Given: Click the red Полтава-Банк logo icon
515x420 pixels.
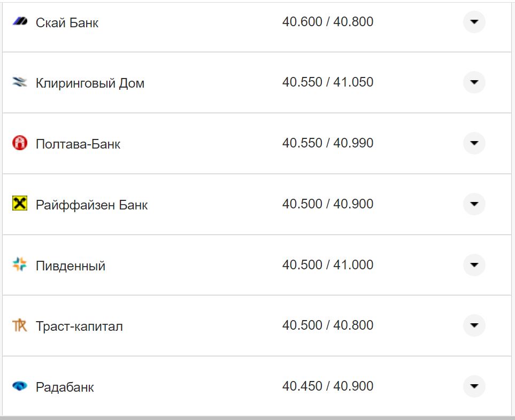Looking at the screenshot, I should coord(19,143).
